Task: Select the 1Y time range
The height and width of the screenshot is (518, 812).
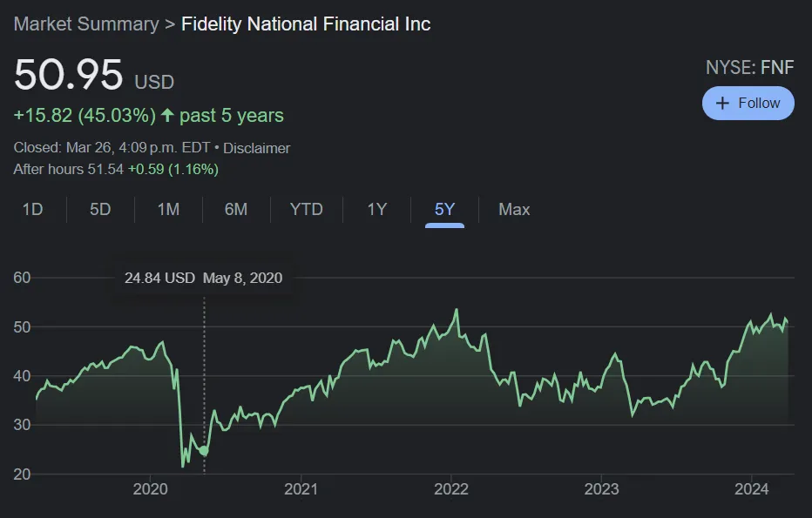Action: click(376, 210)
